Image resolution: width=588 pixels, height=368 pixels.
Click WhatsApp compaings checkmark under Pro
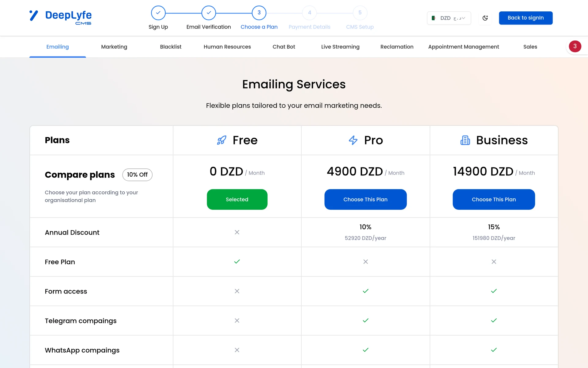tap(366, 350)
